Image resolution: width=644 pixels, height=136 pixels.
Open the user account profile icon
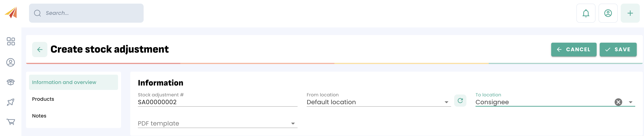608,13
